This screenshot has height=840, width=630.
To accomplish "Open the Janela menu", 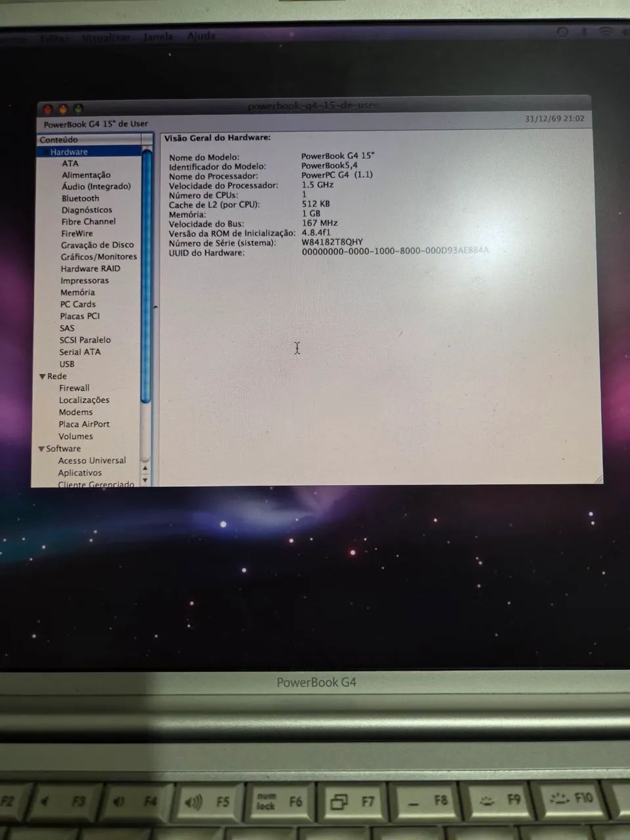I will 158,37.
